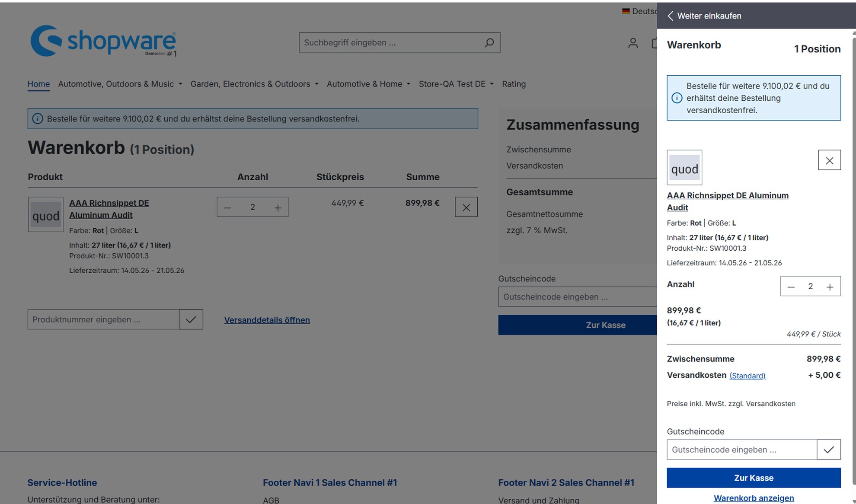Open product thumbnail in offcanvas cart
Viewport: 856px width, 504px height.
point(684,168)
